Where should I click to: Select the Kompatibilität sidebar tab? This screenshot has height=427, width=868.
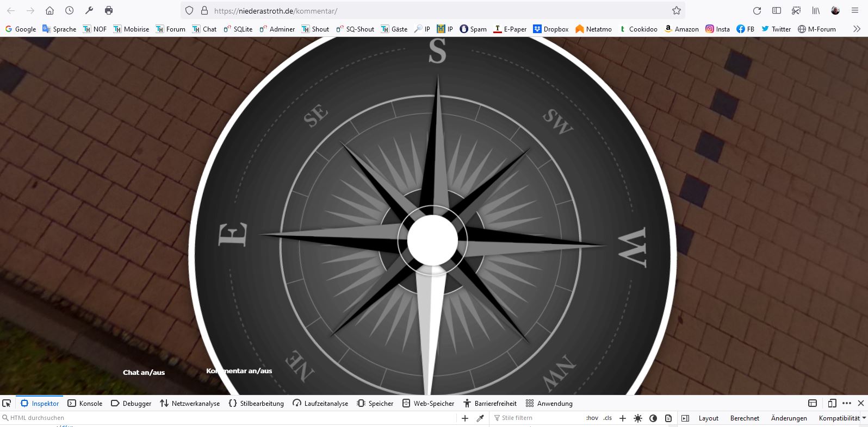click(839, 418)
